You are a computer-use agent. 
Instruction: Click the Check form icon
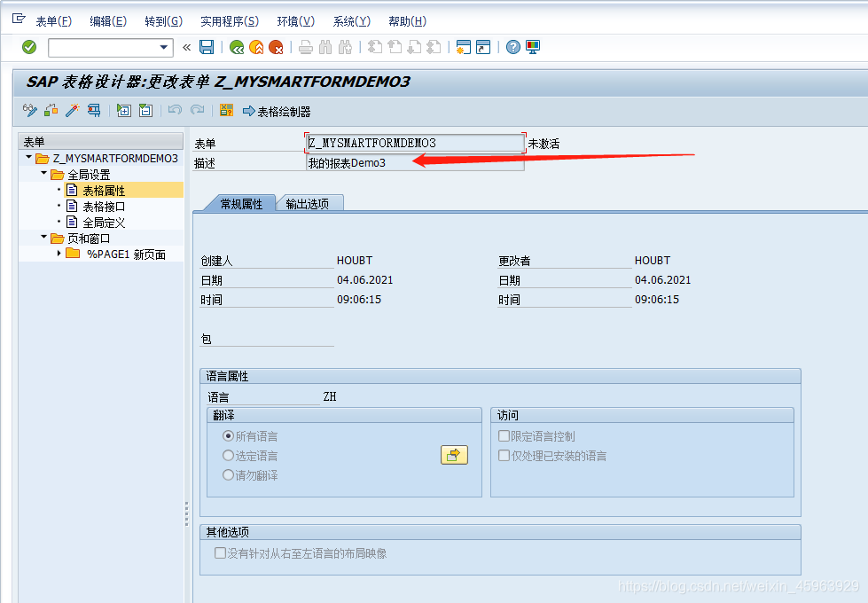(51, 110)
